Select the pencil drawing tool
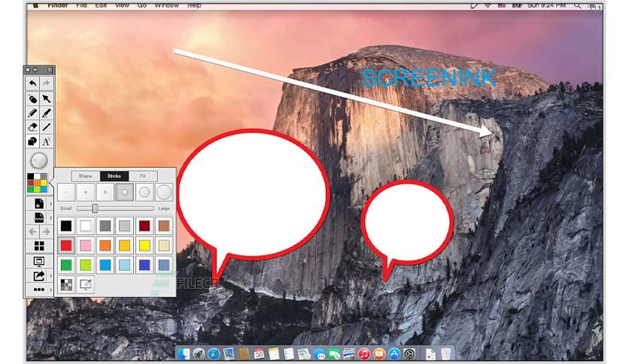The height and width of the screenshot is (364, 629). 32,113
